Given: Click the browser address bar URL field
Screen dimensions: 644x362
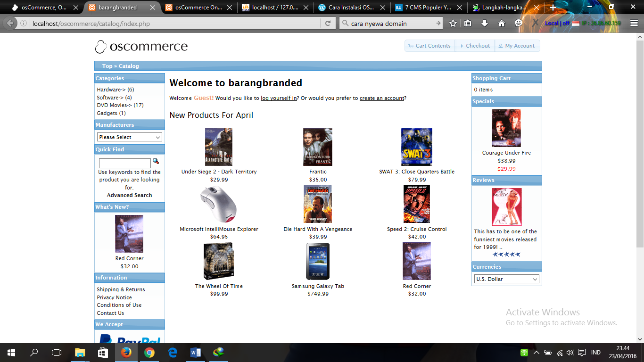Looking at the screenshot, I should point(174,23).
